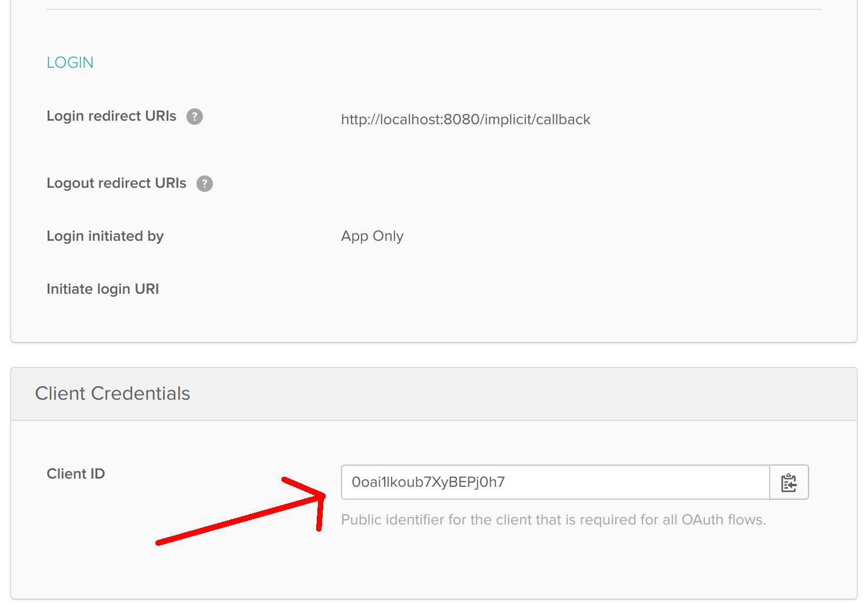Viewport: 868px width, 611px height.
Task: Click the Public identifier description text
Action: click(x=553, y=520)
